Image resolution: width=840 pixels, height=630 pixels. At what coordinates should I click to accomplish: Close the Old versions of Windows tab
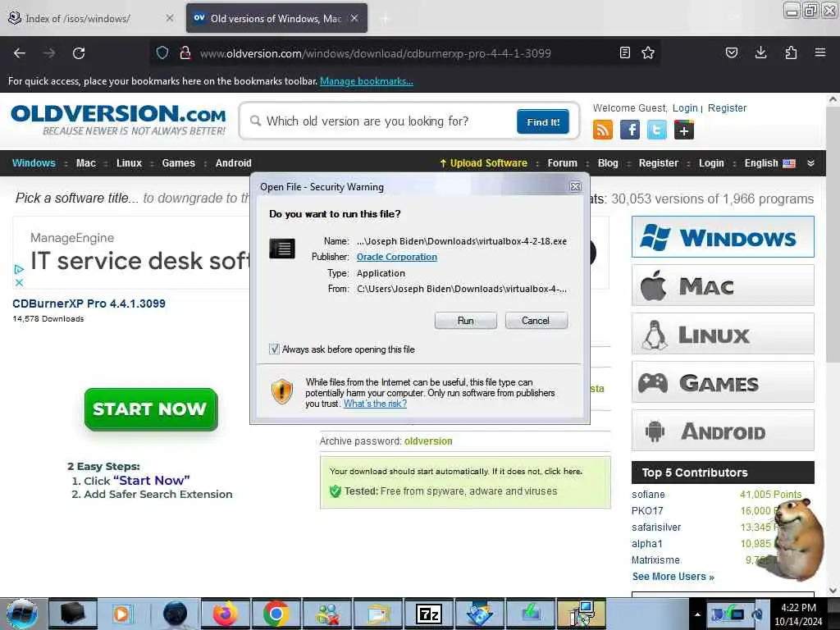(x=354, y=18)
